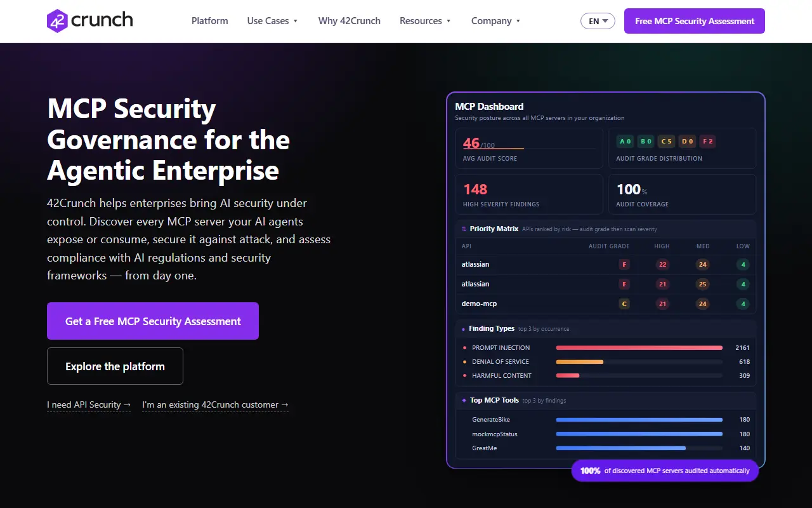Click the Denial of Service orange dot
The width and height of the screenshot is (812, 508).
click(465, 362)
